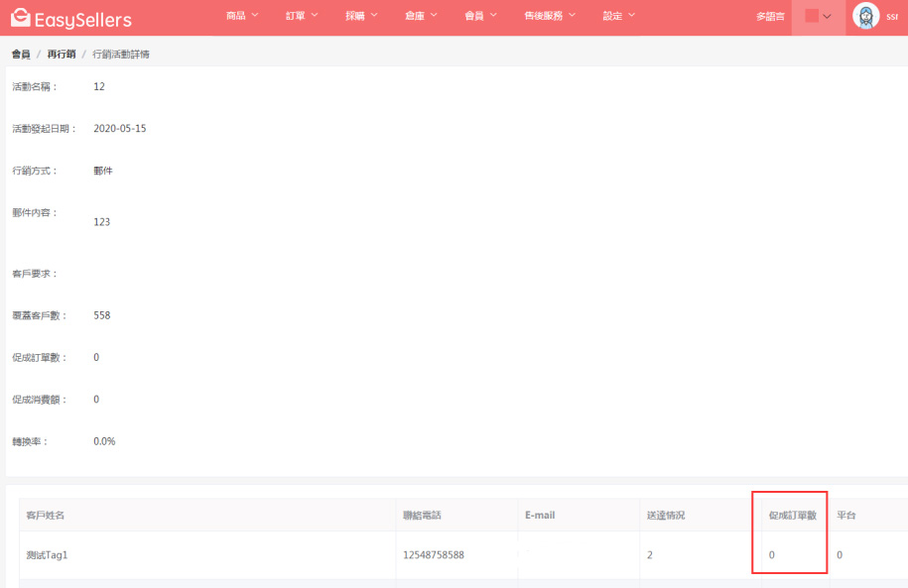Open the 售後服務 menu
This screenshot has height=588, width=908.
tap(550, 16)
